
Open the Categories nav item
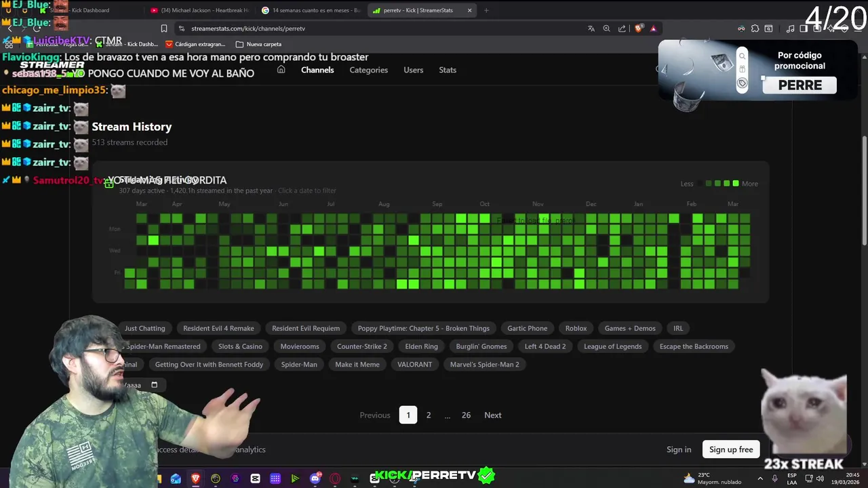369,70
